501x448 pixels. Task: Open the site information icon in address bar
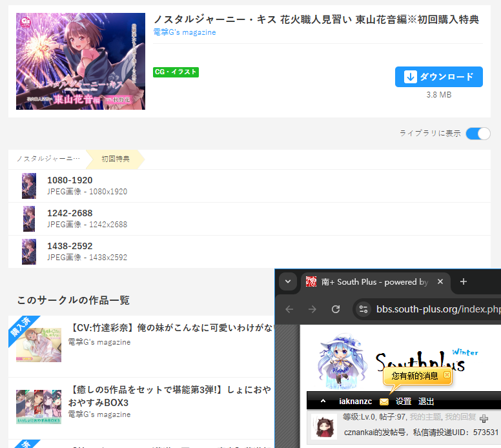click(x=363, y=309)
